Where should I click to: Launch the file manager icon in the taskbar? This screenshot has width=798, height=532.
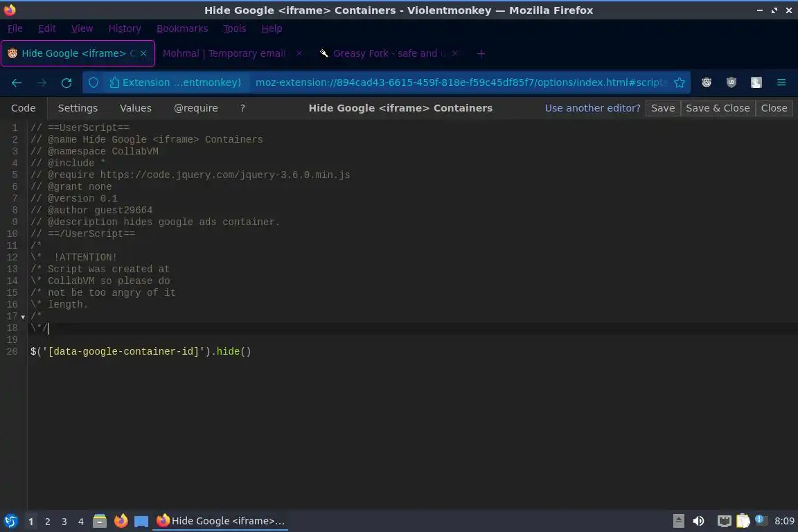click(x=100, y=521)
